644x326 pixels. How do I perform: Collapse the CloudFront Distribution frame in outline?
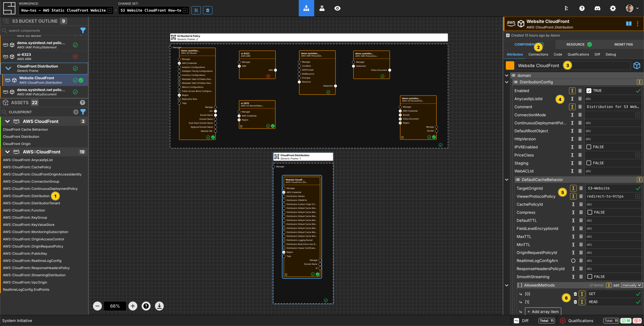(x=8, y=68)
